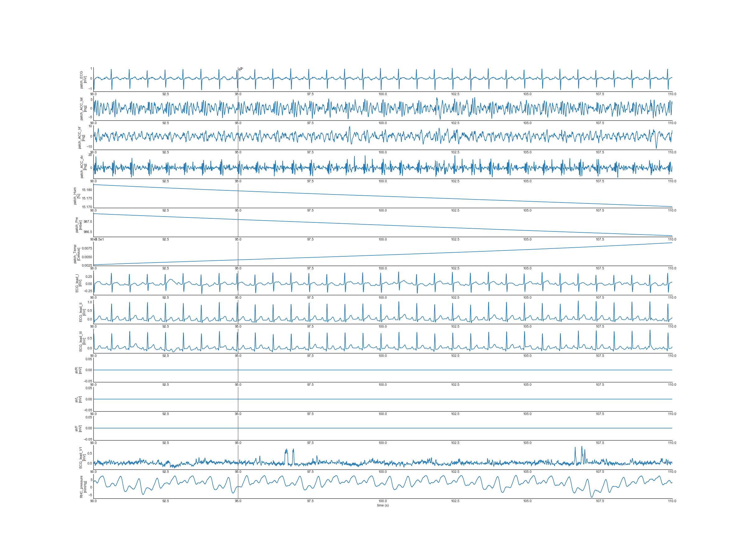
Task: Click the RHC_pressure axis label
Action: coord(83,487)
